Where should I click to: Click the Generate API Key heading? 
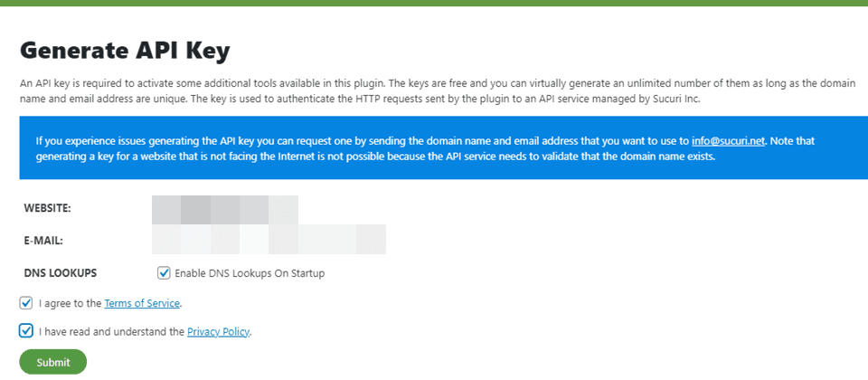coord(126,50)
